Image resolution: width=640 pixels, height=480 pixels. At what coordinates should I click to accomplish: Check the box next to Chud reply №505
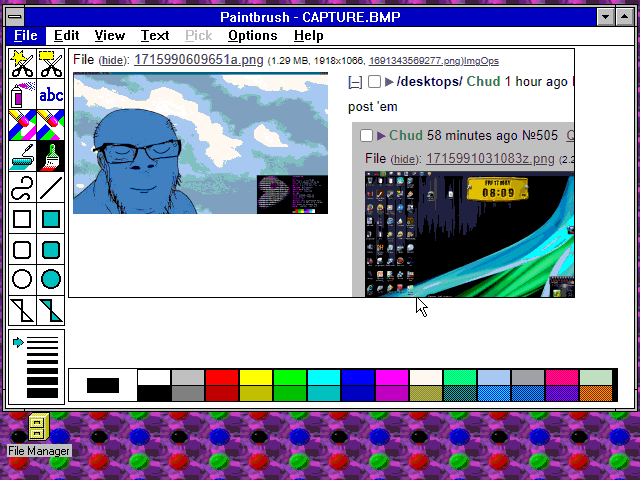pyautogui.click(x=366, y=135)
